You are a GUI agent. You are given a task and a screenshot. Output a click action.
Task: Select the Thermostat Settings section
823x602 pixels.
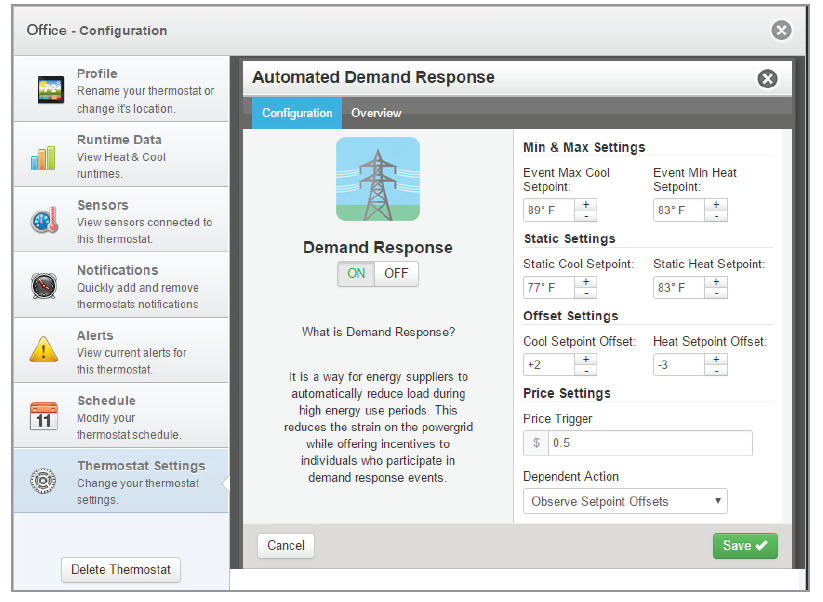[x=121, y=481]
